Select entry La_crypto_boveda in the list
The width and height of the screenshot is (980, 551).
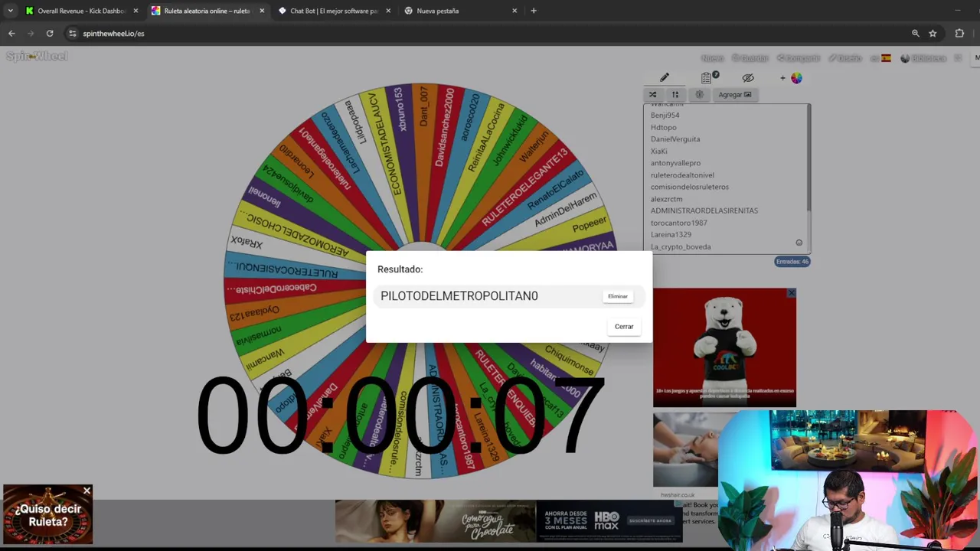[680, 246]
